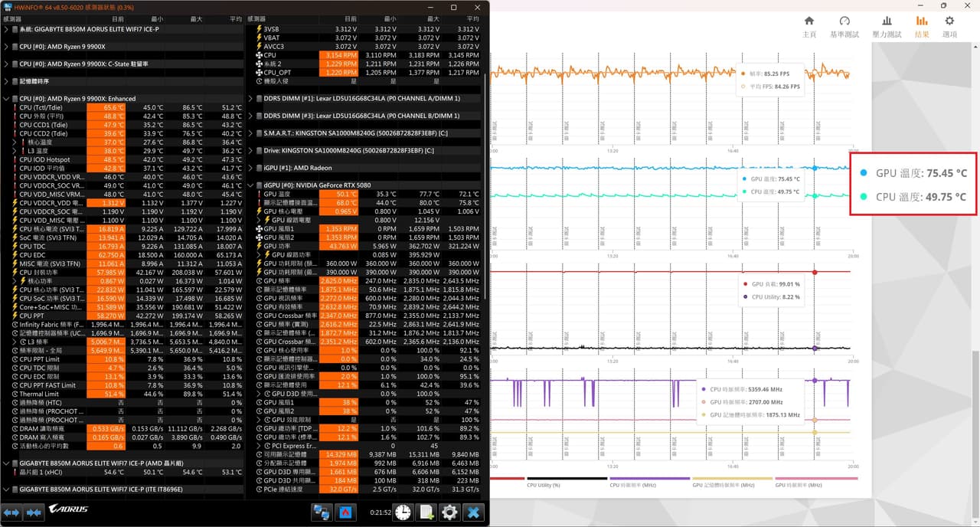Click the clock icon beside GPU 頻率 row

pyautogui.click(x=258, y=280)
